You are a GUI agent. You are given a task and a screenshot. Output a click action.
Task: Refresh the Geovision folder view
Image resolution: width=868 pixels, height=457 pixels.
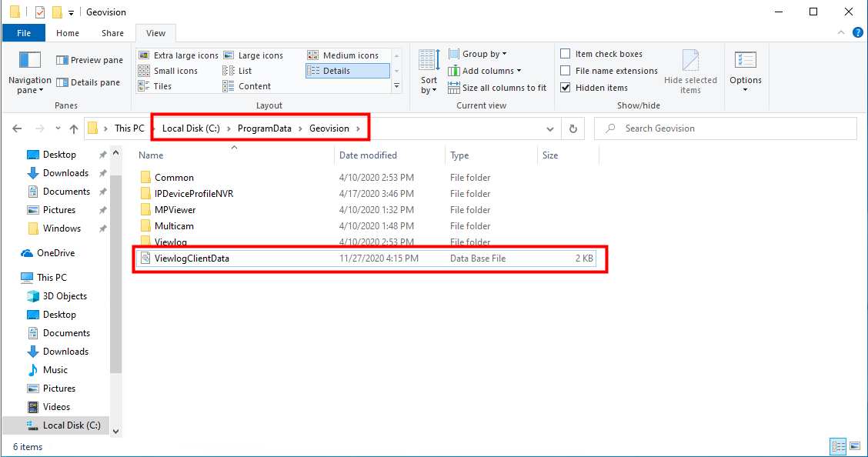(x=573, y=129)
